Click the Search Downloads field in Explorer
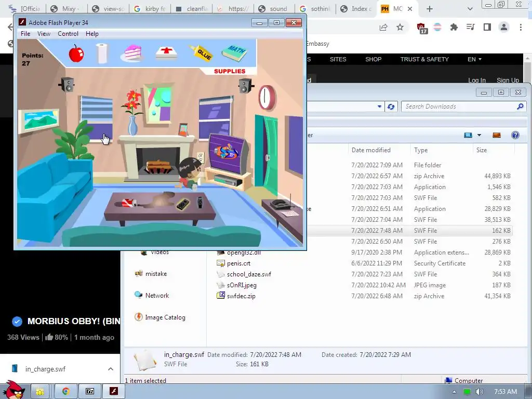 tap(463, 107)
